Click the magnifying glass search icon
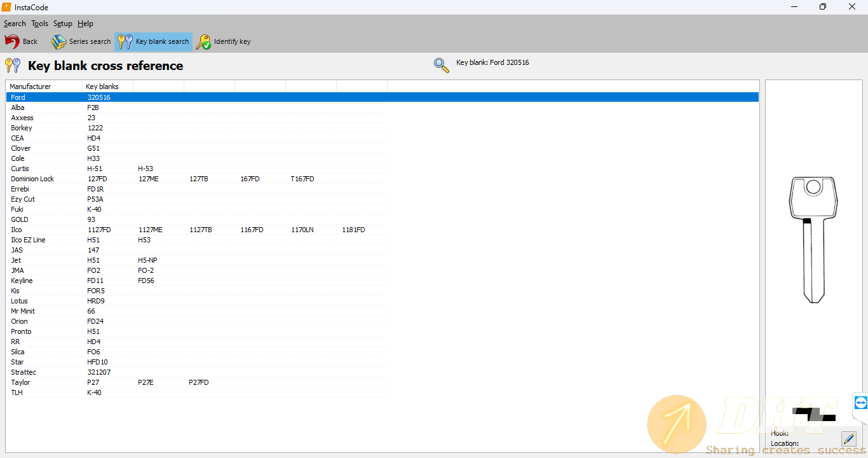Image resolution: width=868 pixels, height=458 pixels. (441, 65)
